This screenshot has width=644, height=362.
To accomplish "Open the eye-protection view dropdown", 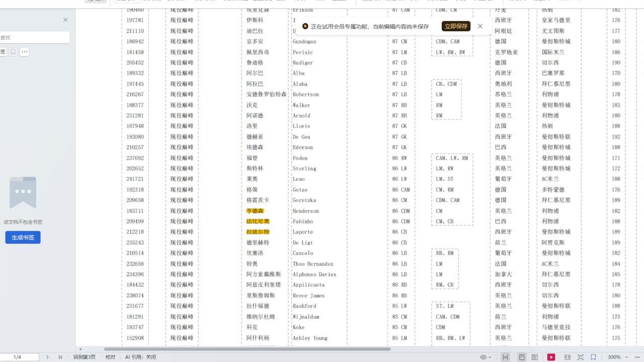I will (x=486, y=357).
